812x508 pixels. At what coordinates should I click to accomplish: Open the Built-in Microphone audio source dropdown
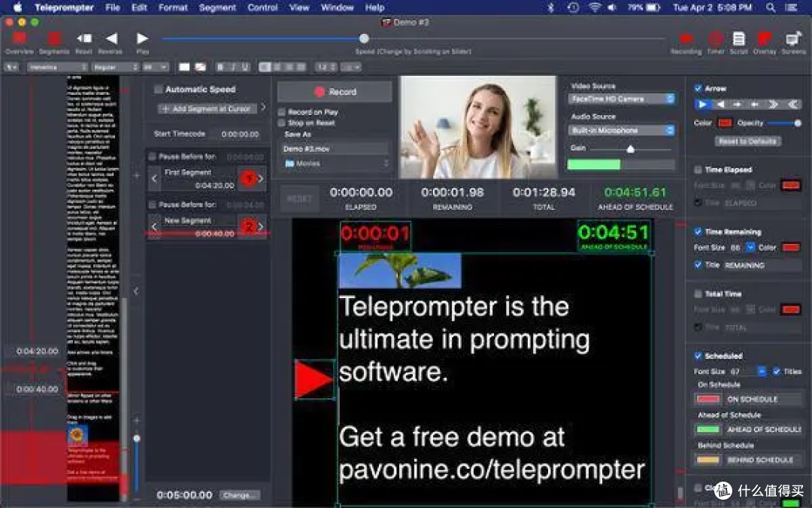click(622, 130)
